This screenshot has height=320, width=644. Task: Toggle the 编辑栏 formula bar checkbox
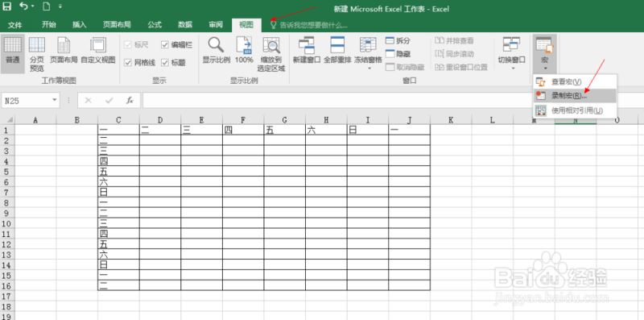click(x=165, y=45)
